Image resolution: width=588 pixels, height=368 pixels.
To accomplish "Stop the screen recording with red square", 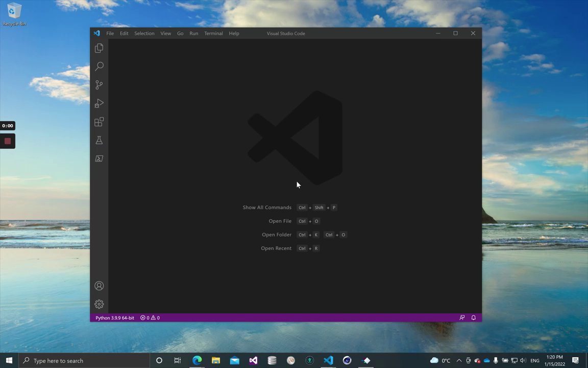I will click(x=8, y=141).
